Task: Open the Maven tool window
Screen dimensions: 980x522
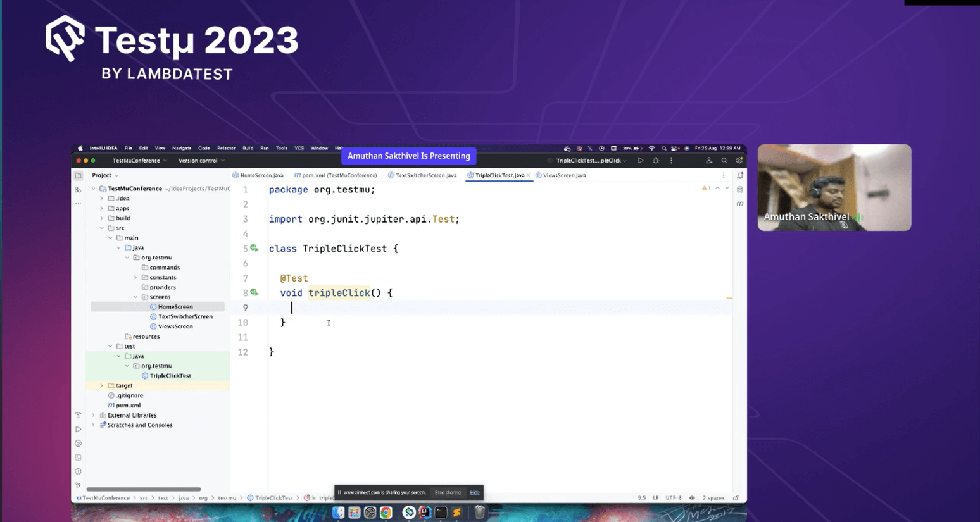Action: click(739, 204)
